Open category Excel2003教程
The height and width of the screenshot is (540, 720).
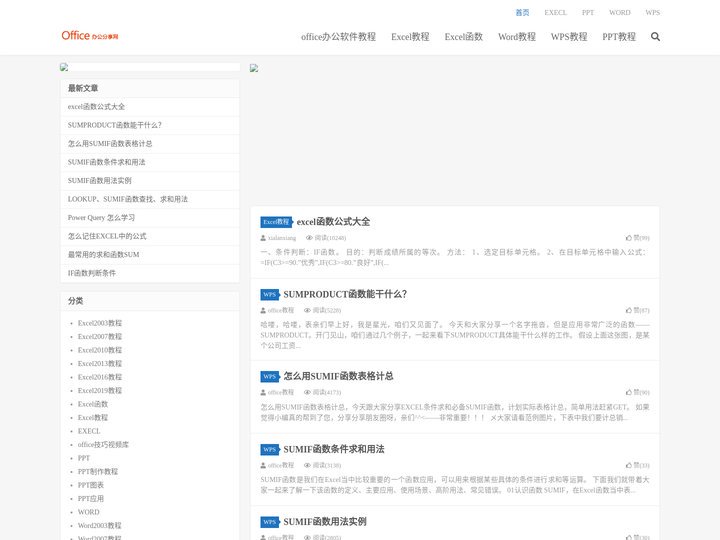click(100, 323)
